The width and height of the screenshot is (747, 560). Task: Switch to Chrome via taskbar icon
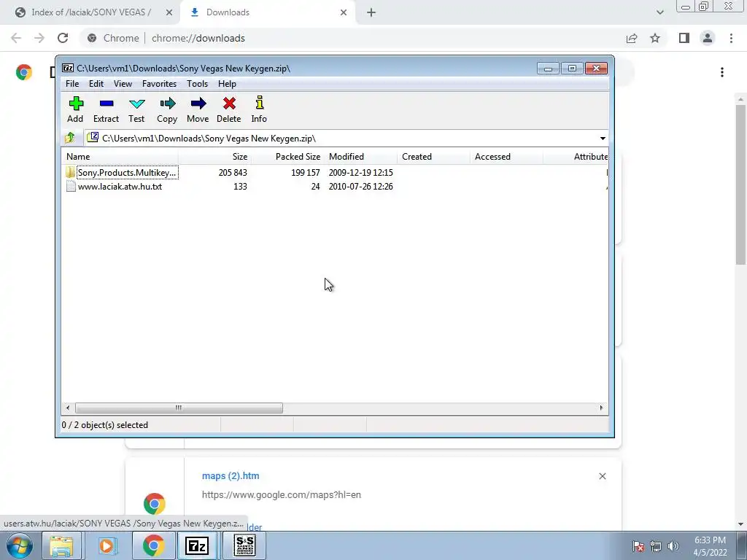pos(153,545)
